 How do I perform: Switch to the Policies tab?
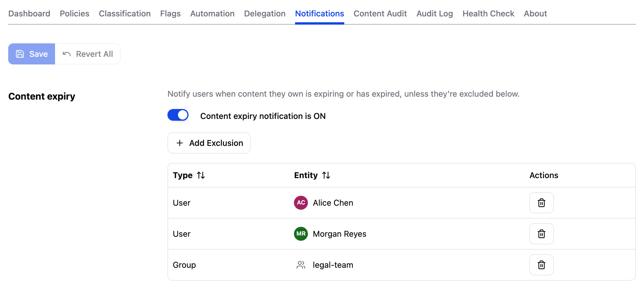pyautogui.click(x=74, y=13)
